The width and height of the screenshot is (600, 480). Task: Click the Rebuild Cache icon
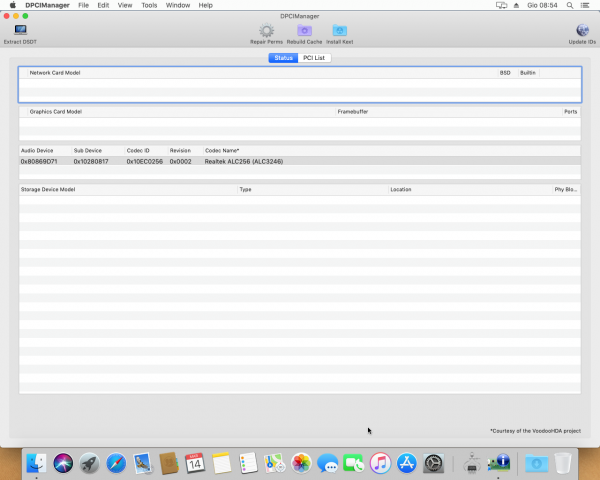pyautogui.click(x=304, y=31)
